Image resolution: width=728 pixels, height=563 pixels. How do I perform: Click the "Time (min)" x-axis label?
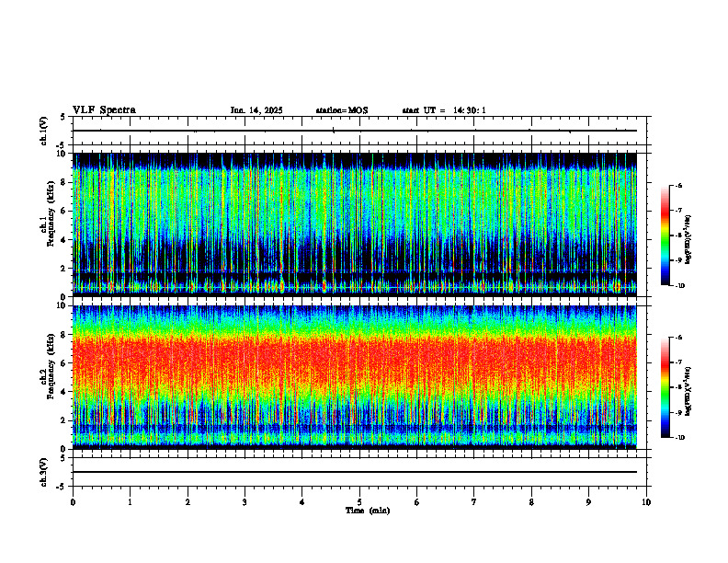[x=368, y=511]
